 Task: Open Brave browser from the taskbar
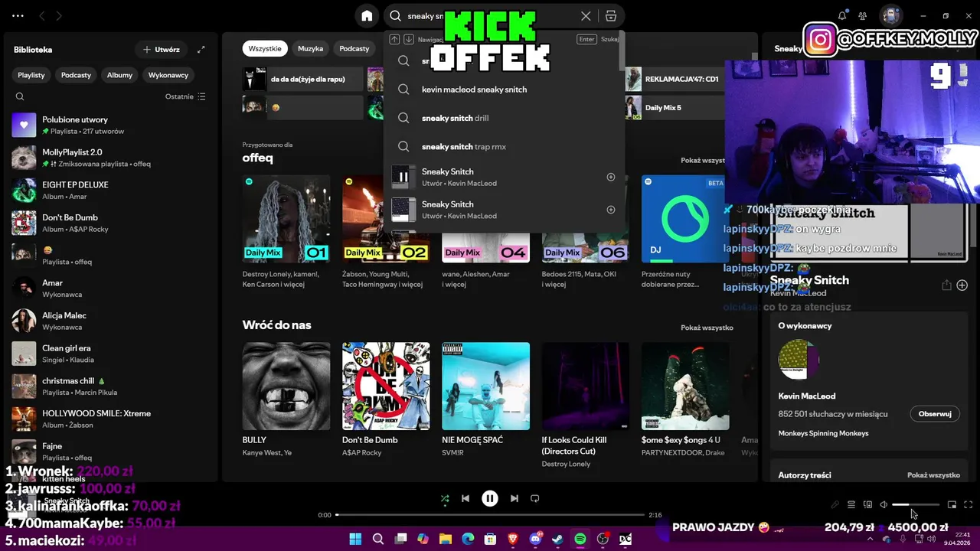513,540
